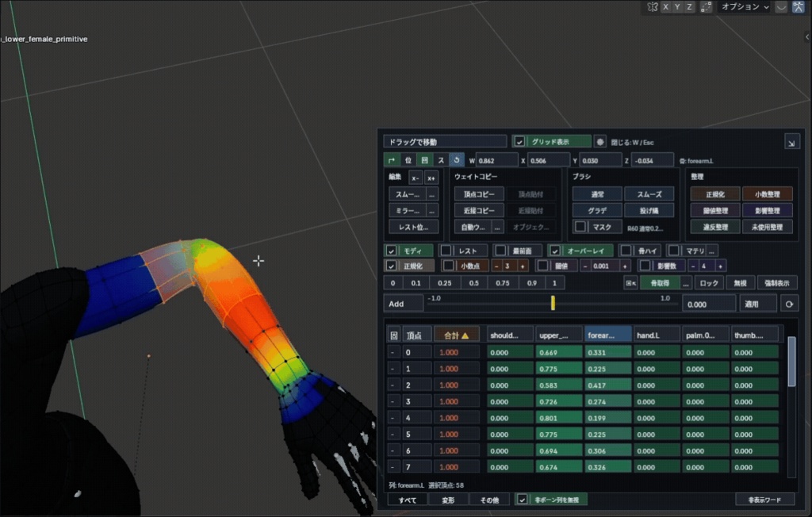Toggle the 小数点 checkbox
The height and width of the screenshot is (517, 812).
449,266
